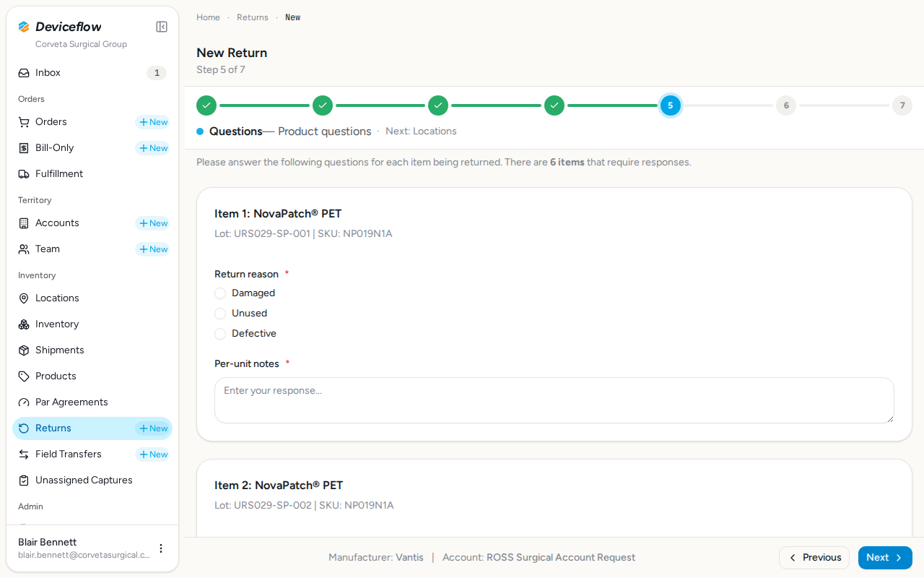Start new field transfer via New badge

click(153, 454)
